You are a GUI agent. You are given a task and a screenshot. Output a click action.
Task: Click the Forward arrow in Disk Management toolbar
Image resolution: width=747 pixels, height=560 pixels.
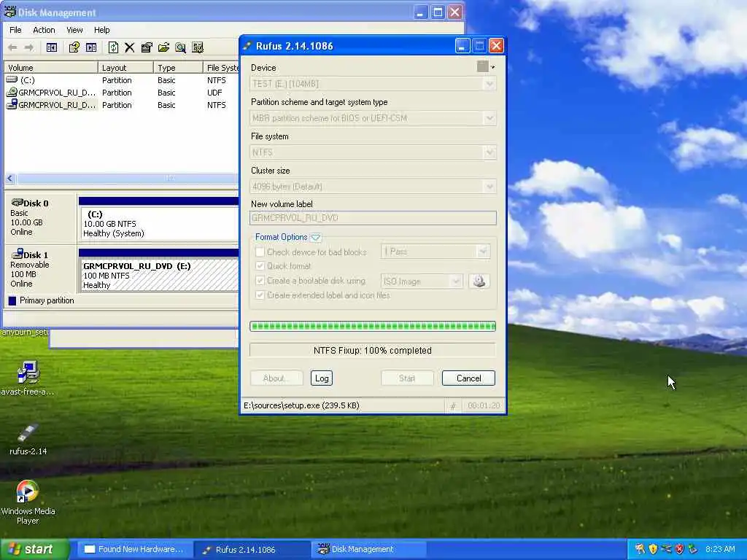click(29, 47)
